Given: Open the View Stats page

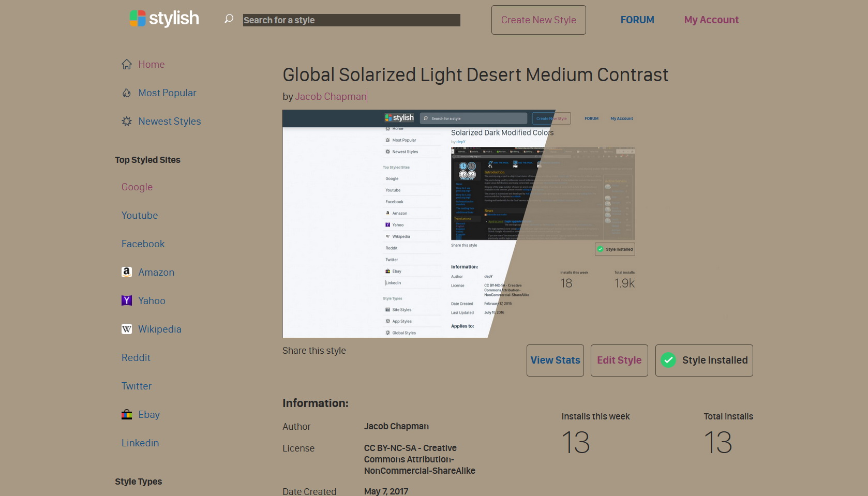Looking at the screenshot, I should tap(555, 360).
